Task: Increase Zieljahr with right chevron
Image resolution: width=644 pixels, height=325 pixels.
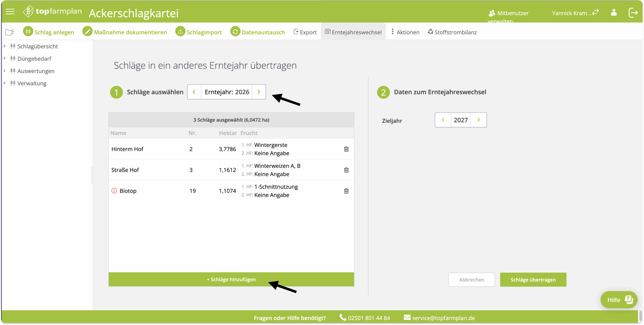Action: tap(478, 120)
